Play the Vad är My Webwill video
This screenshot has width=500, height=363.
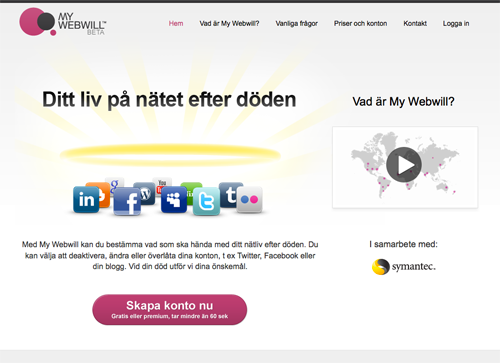pyautogui.click(x=404, y=165)
